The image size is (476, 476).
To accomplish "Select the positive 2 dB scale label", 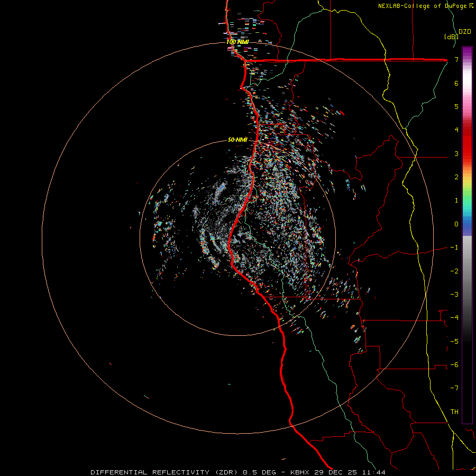I will pyautogui.click(x=456, y=177).
